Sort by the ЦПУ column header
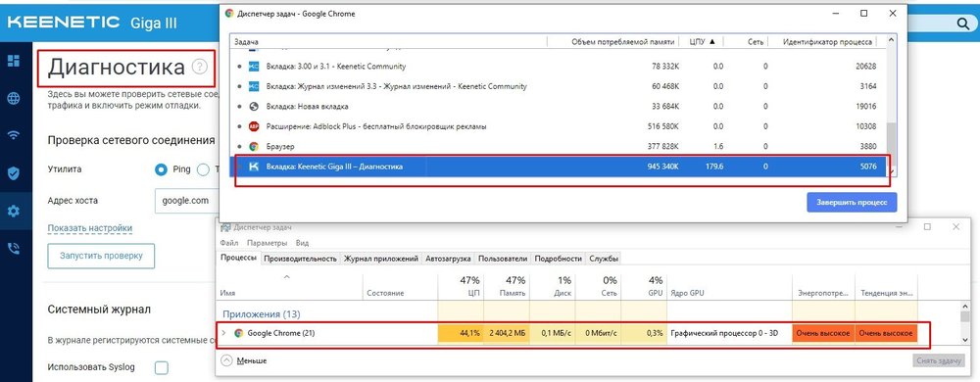 [x=702, y=42]
